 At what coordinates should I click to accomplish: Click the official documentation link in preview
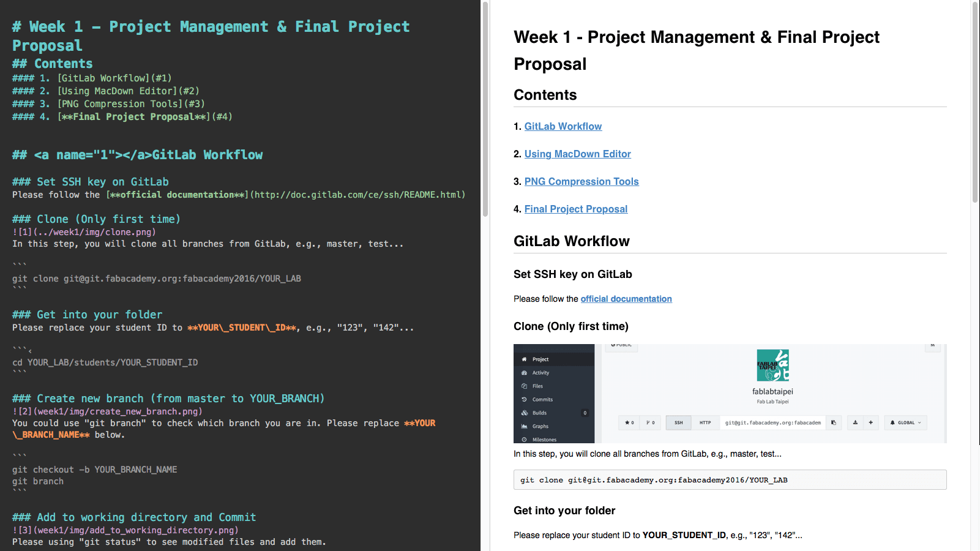[626, 299]
